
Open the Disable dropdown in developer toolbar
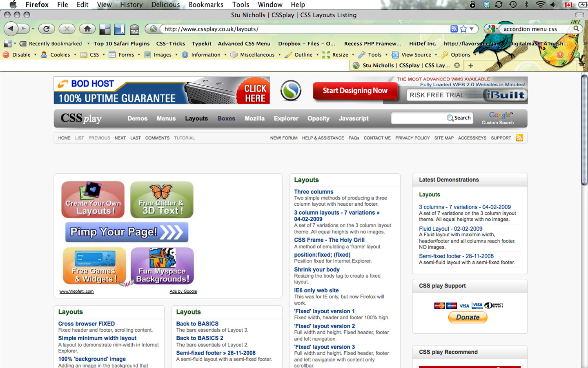20,55
